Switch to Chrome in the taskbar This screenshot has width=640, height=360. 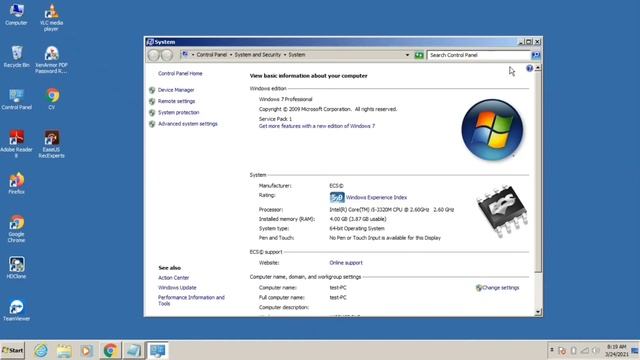point(110,350)
